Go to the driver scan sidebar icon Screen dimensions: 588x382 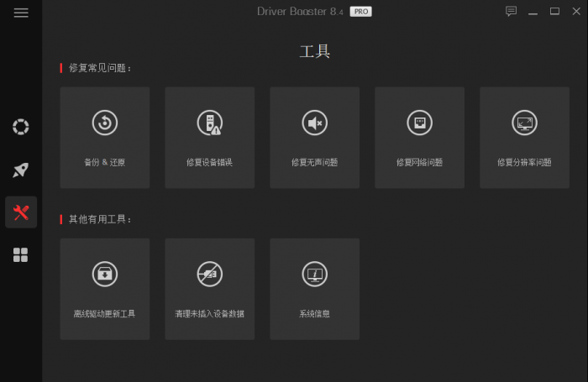coord(21,127)
